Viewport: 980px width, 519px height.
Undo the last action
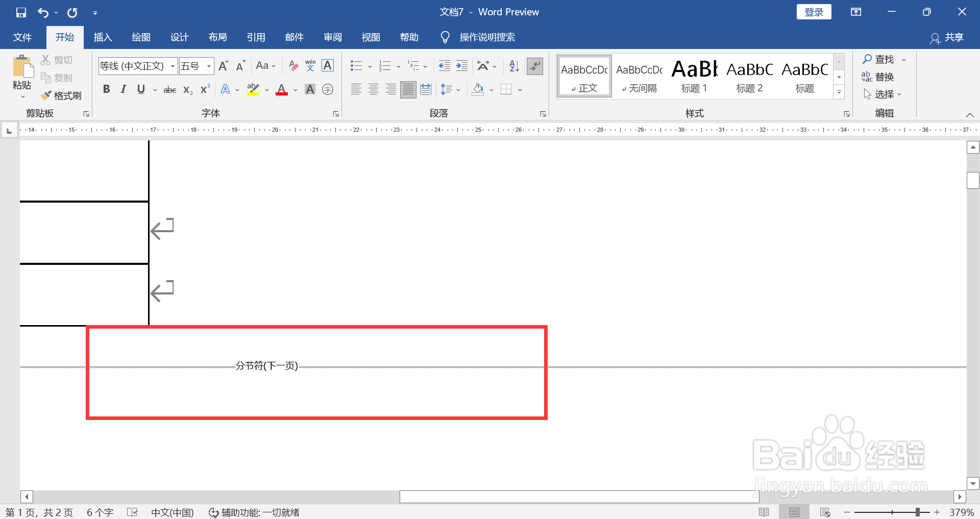(x=43, y=12)
